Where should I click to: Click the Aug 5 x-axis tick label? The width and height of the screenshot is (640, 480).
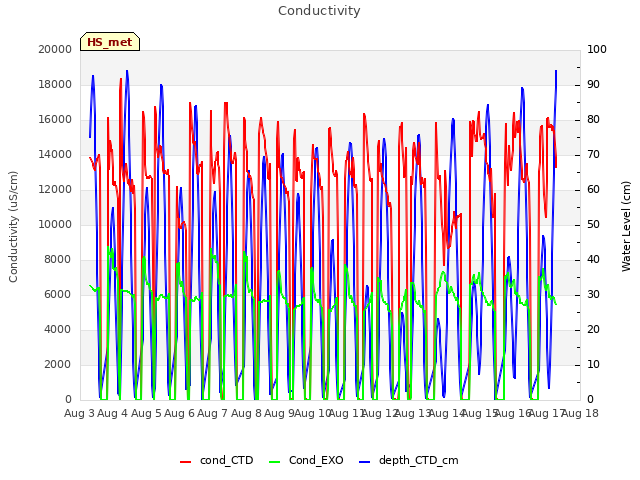146,413
